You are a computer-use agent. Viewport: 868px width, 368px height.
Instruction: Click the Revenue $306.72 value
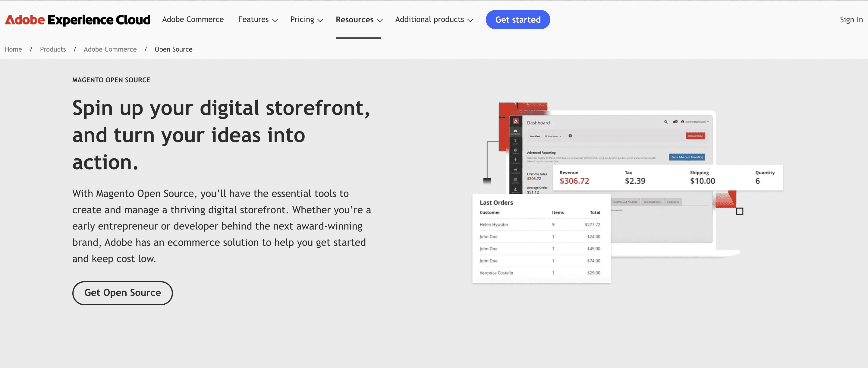pos(574,181)
